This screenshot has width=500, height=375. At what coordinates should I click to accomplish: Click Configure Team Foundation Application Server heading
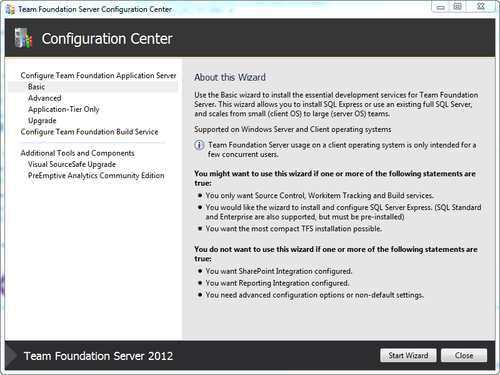coord(98,76)
